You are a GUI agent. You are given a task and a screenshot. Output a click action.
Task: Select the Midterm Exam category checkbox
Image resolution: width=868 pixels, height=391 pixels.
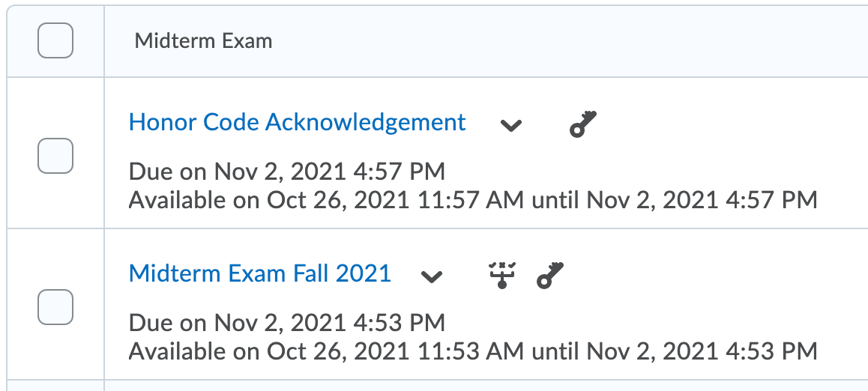55,40
